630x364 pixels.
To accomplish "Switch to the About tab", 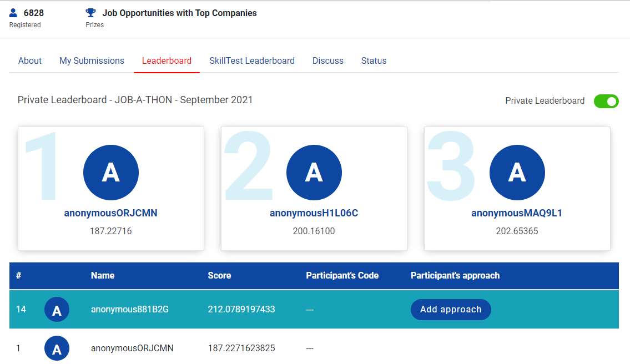I will (x=30, y=60).
